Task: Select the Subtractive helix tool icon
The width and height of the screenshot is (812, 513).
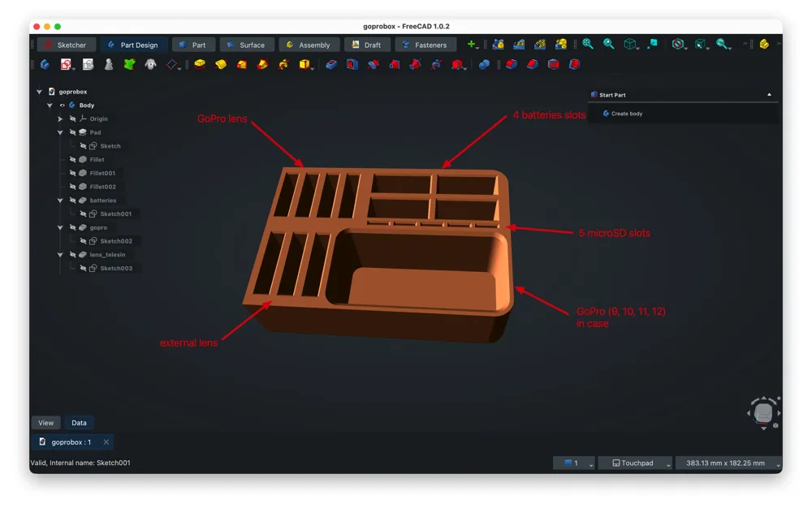Action: pos(436,64)
